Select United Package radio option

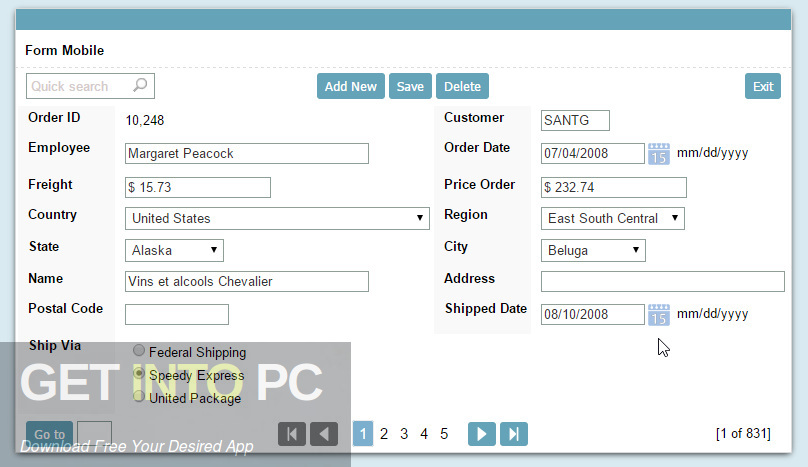coord(139,396)
